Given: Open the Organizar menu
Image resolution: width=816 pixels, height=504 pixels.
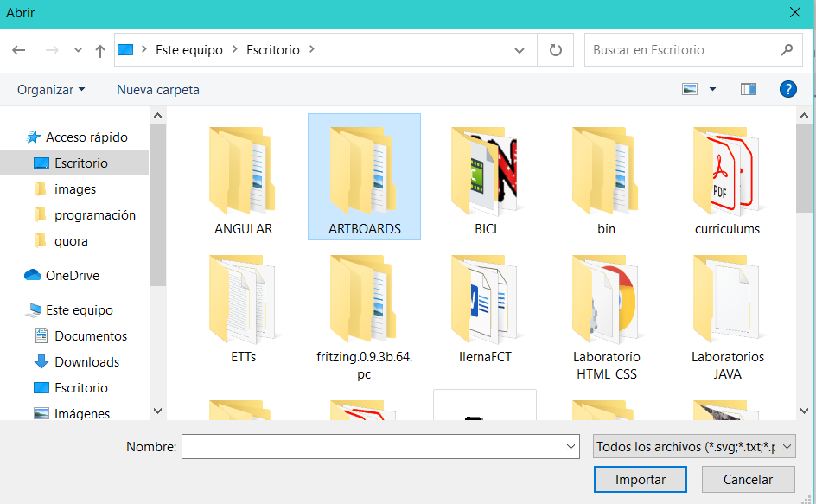Looking at the screenshot, I should coord(51,89).
